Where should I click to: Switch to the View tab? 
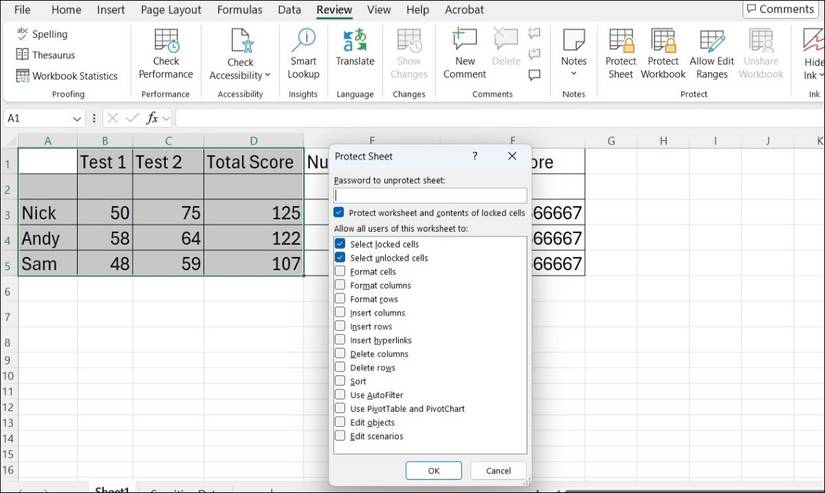click(379, 9)
